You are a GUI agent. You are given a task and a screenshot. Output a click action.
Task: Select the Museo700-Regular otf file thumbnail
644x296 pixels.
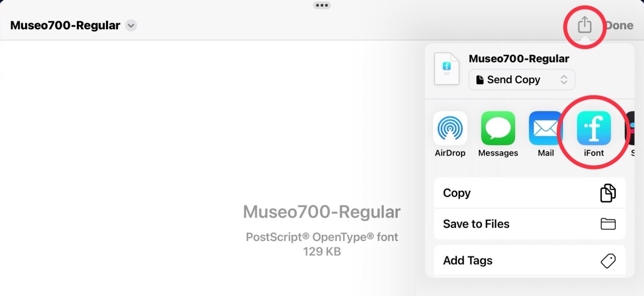pyautogui.click(x=447, y=68)
